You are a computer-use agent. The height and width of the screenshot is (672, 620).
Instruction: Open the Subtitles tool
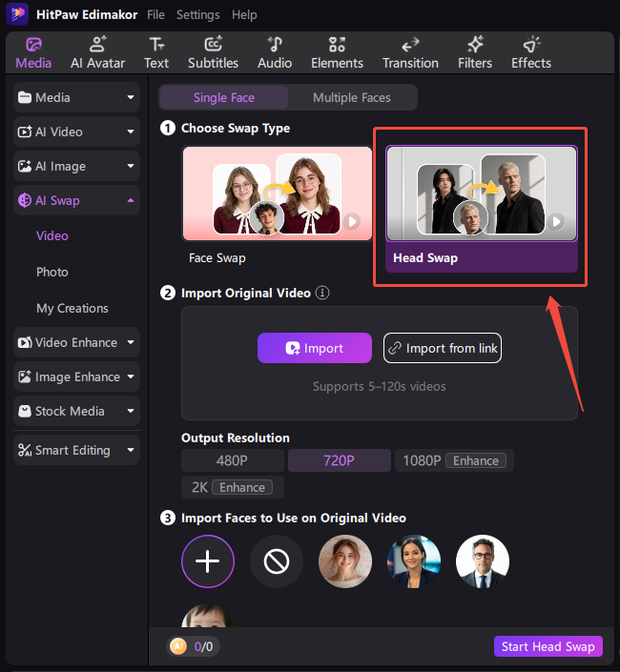[x=213, y=53]
